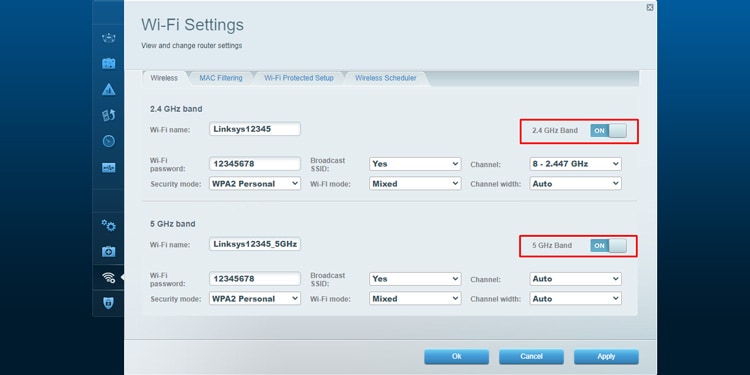Open 2.4 GHz Channel dropdown showing 8 - 2.447 GHz
Image resolution: width=750 pixels, height=375 pixels.
tap(575, 164)
